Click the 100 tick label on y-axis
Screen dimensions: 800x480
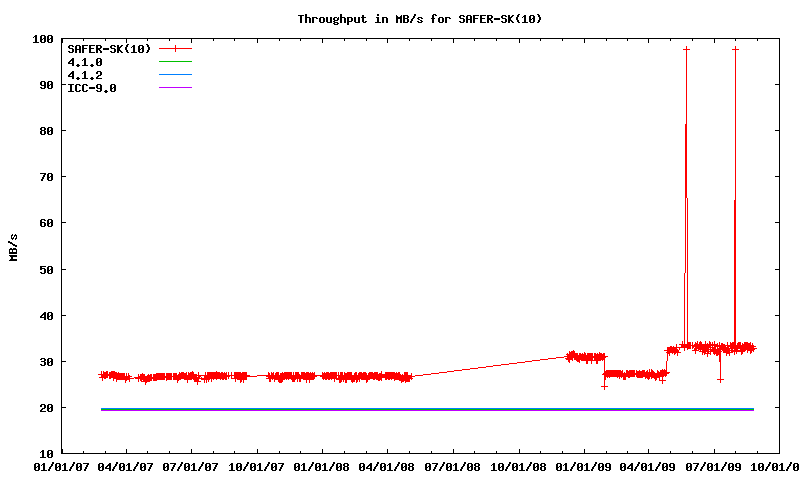tap(43, 39)
